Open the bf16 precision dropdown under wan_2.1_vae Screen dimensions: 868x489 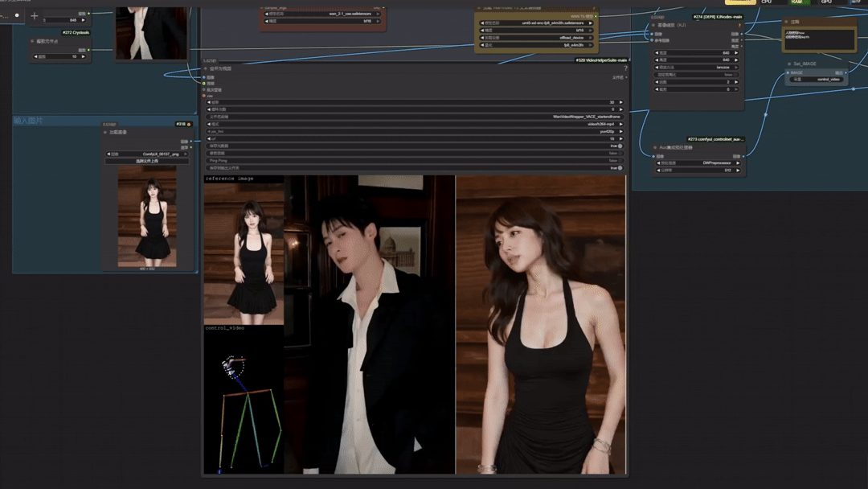point(323,21)
